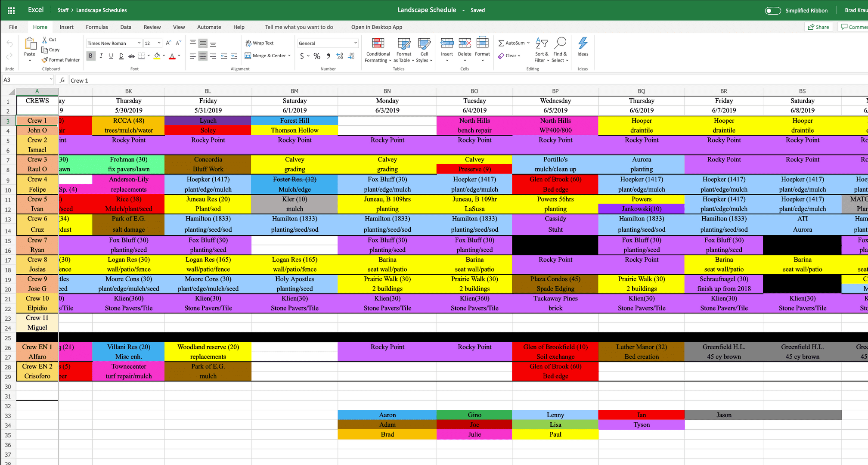Viewport: 868px width, 465px height.
Task: Increase the cell indent
Action: point(234,56)
